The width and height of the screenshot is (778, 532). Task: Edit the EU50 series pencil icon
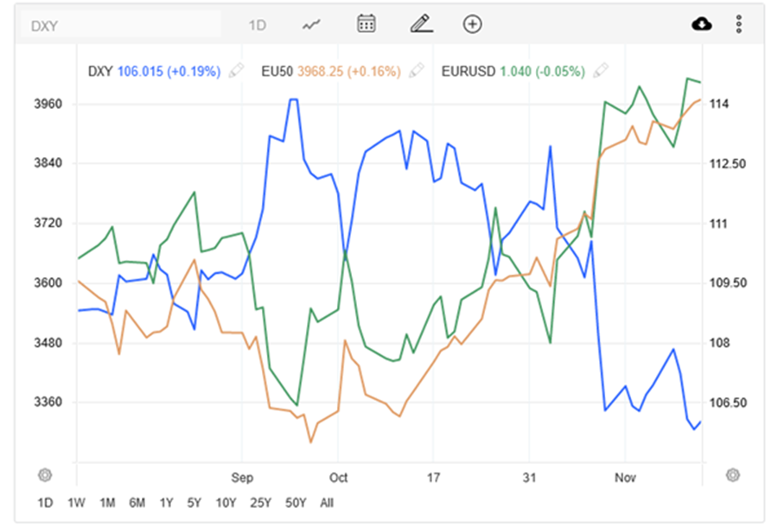click(x=417, y=71)
